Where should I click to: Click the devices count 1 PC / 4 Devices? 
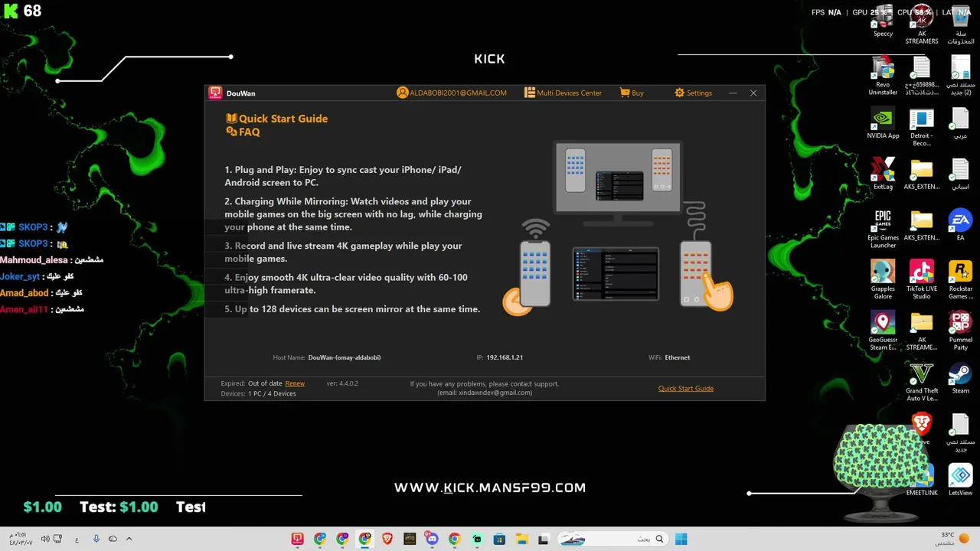point(272,393)
